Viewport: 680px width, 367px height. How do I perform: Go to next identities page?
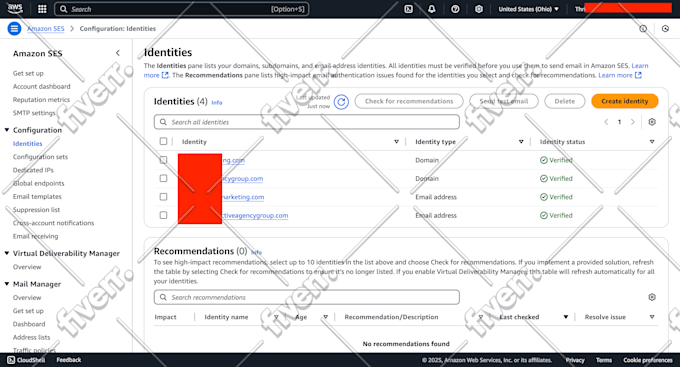pos(632,122)
